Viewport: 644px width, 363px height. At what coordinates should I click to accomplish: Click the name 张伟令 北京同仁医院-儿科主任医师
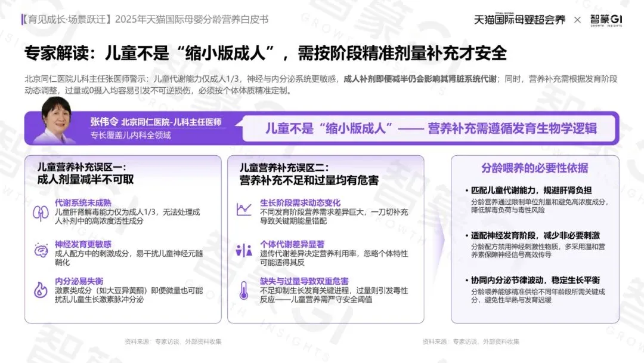click(156, 122)
